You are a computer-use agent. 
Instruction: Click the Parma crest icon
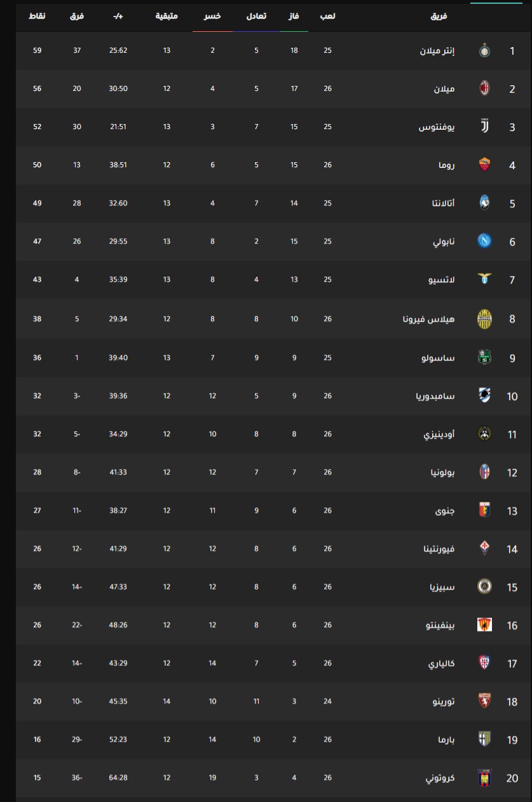pyautogui.click(x=484, y=739)
